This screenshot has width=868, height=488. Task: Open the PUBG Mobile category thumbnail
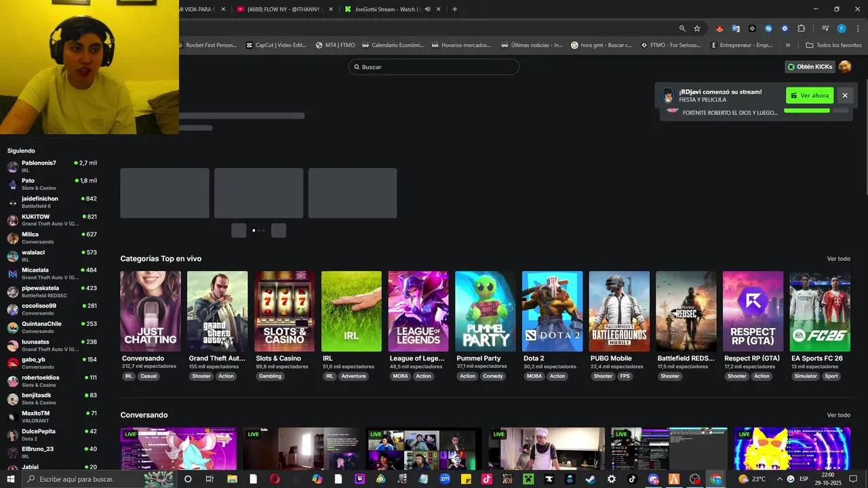619,311
